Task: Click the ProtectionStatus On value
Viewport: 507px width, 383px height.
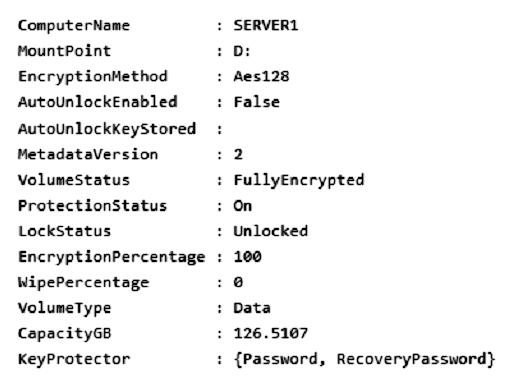Action: [243, 206]
